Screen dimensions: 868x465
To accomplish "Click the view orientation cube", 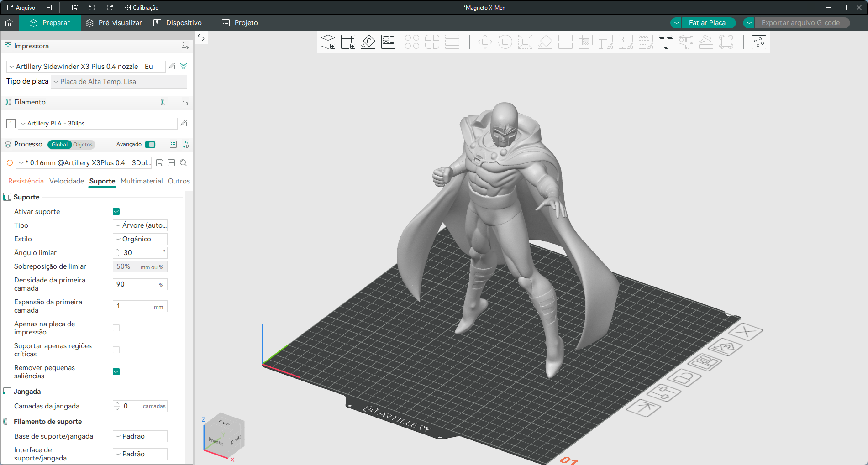I will point(224,436).
